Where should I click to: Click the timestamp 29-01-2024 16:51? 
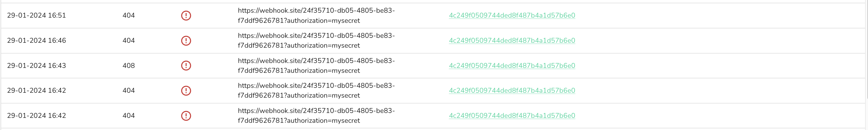(x=36, y=16)
